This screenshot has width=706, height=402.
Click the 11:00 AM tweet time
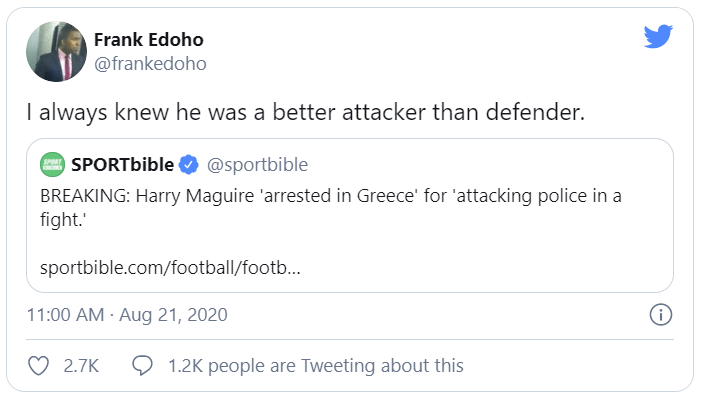pos(66,315)
